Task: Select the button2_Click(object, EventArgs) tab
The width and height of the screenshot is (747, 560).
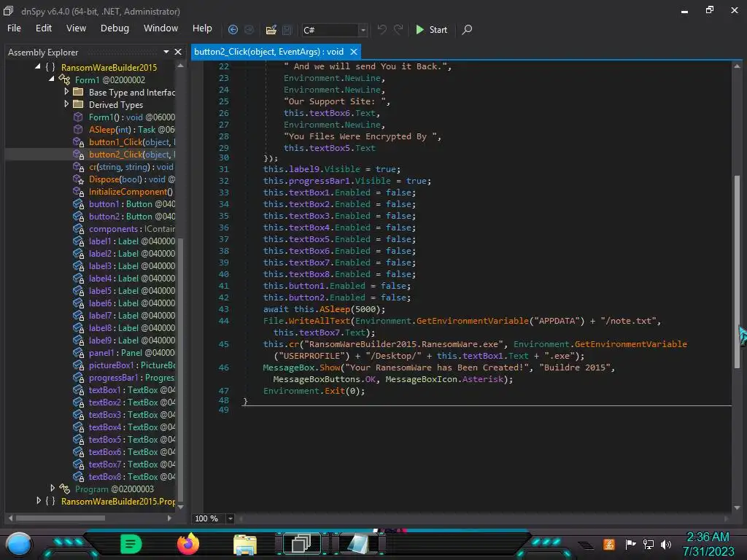Action: [268, 52]
